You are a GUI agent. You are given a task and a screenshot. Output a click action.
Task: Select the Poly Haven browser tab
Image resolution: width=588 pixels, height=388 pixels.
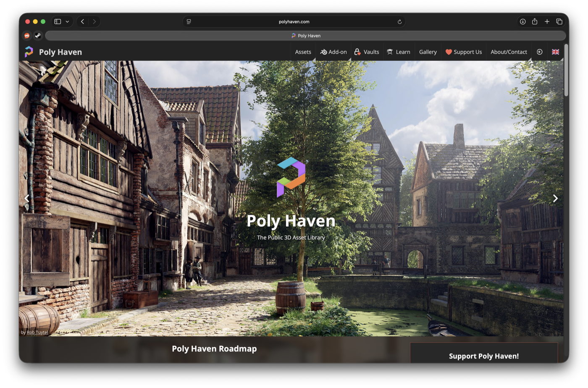click(x=305, y=36)
